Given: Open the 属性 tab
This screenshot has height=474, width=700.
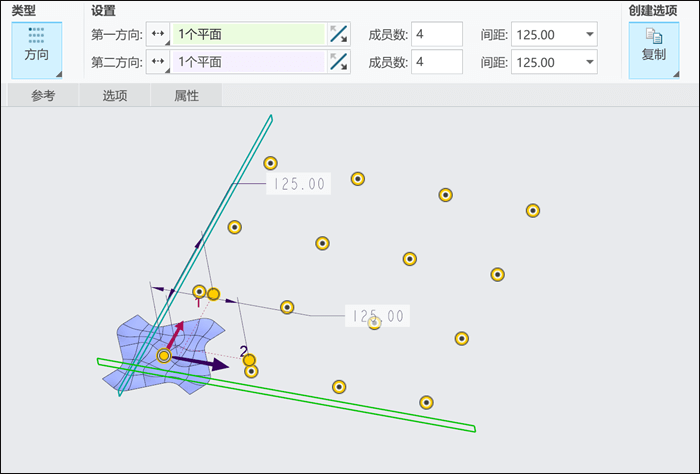Looking at the screenshot, I should point(186,95).
